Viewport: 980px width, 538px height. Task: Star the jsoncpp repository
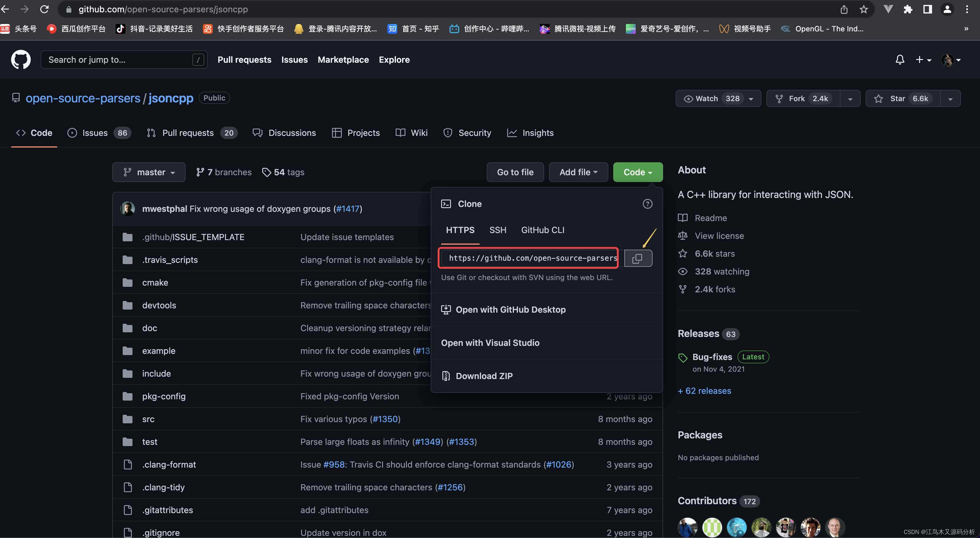[x=903, y=99]
